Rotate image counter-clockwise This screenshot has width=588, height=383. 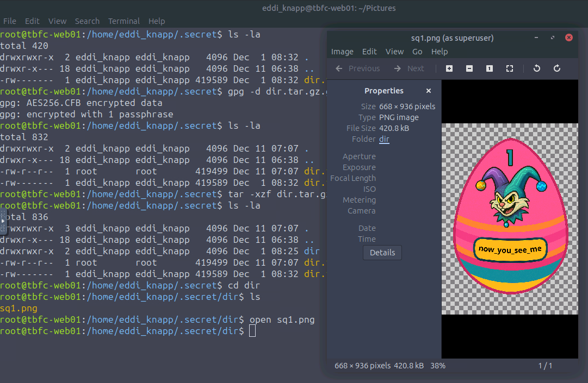tap(537, 68)
